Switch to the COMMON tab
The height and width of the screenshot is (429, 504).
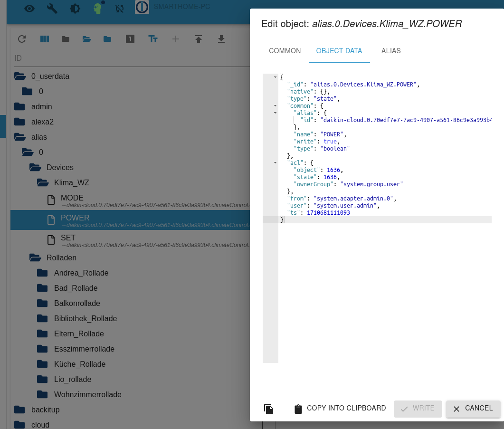tap(285, 51)
